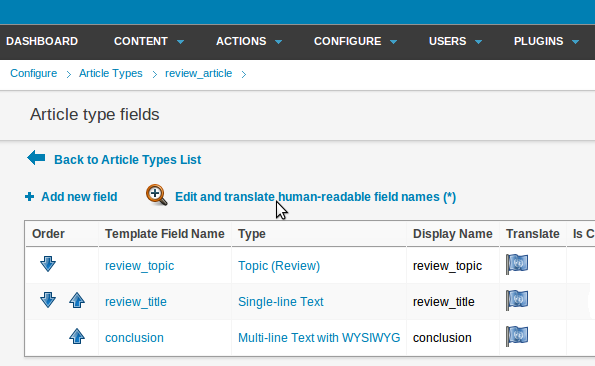This screenshot has height=366, width=595.
Task: Open review_article breadcrumb link
Action: point(198,73)
